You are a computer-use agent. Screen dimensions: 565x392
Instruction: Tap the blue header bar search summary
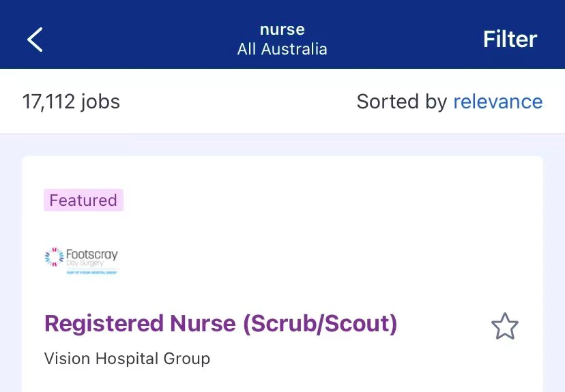[282, 40]
